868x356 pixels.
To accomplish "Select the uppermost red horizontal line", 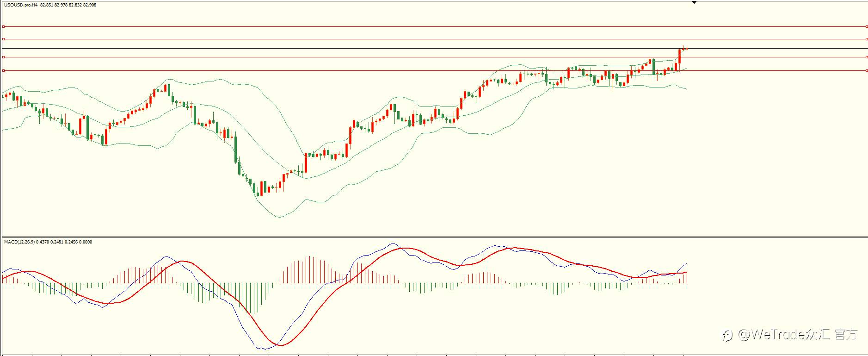I will coord(435,26).
